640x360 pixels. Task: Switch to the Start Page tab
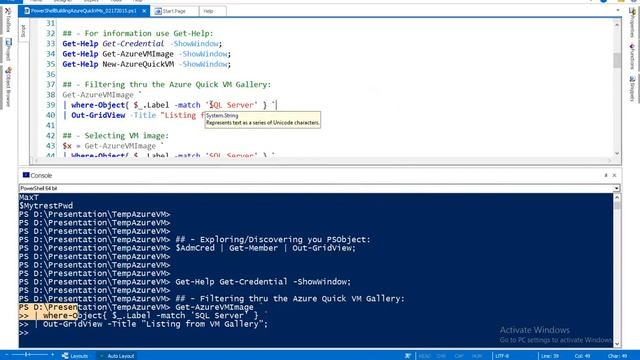click(x=174, y=11)
